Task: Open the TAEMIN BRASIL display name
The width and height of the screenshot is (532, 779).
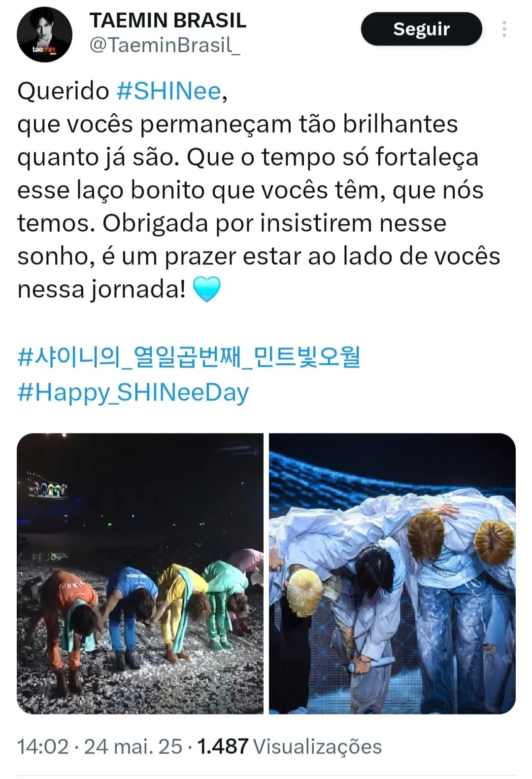Action: click(x=167, y=20)
